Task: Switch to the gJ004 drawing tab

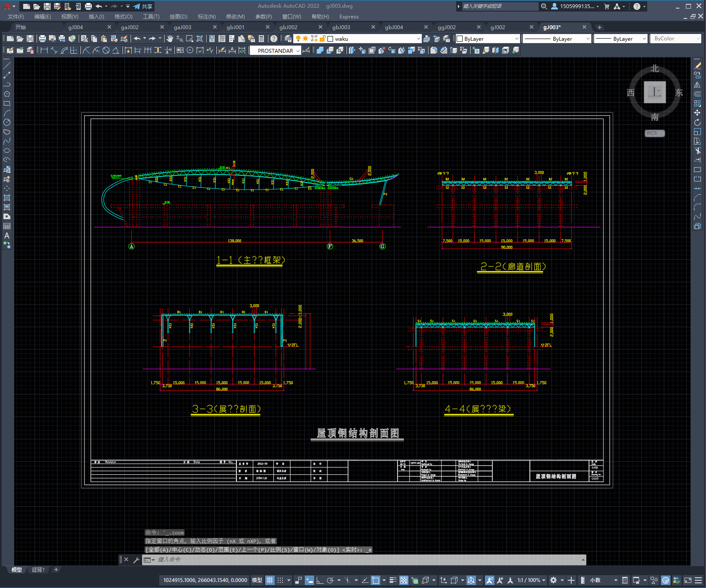Action: (x=76, y=27)
